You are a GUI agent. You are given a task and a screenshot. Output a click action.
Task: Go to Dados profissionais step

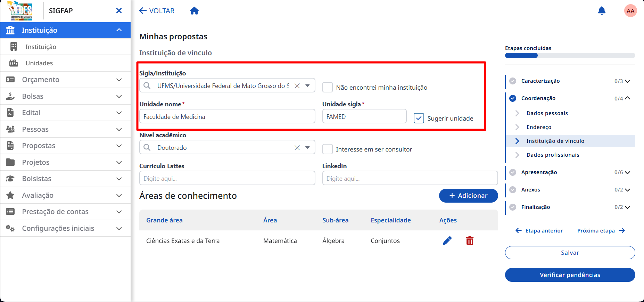point(553,155)
